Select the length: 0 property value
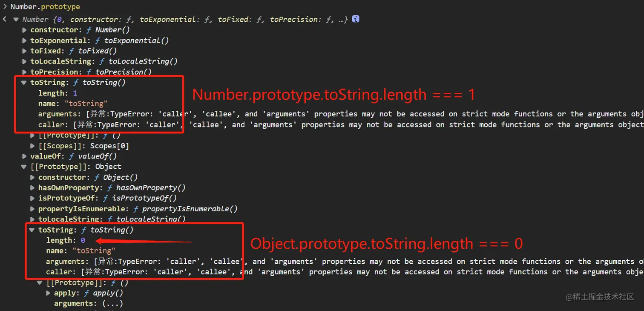The height and width of the screenshot is (311, 644). [x=83, y=241]
